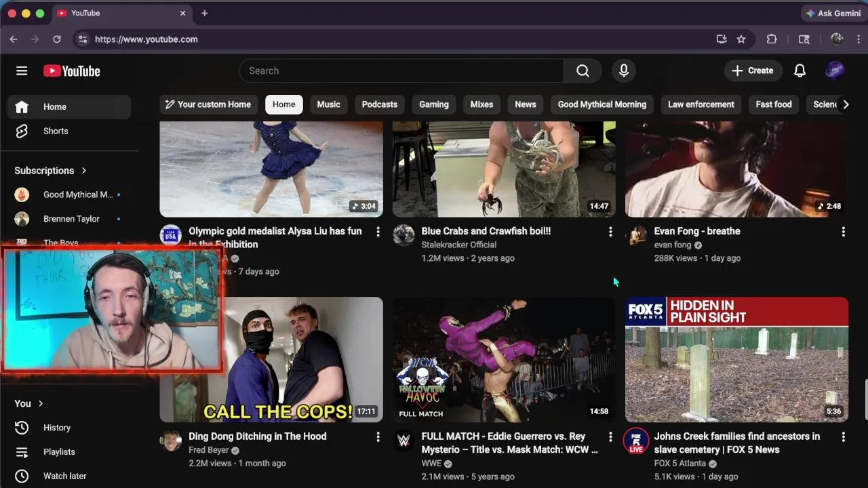Open evan fong channel avatar
This screenshot has height=488, width=868.
tap(636, 235)
